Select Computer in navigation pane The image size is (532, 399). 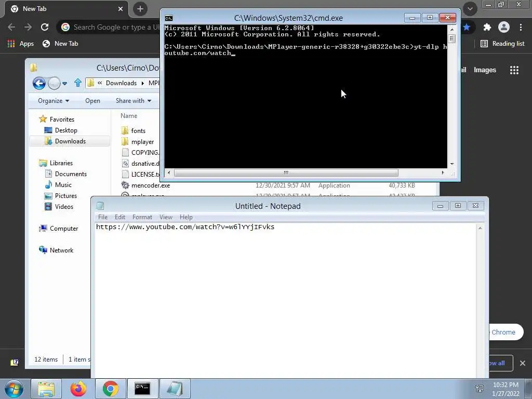point(64,229)
